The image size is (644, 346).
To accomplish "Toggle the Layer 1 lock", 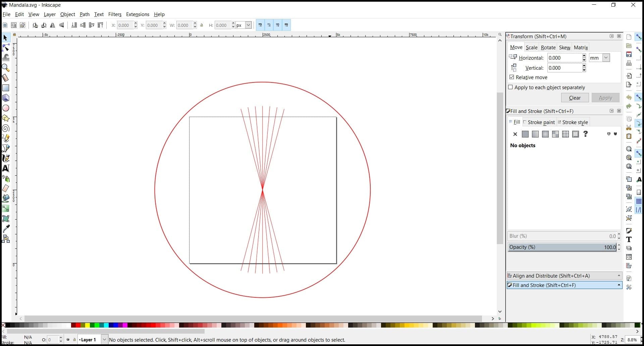I will pos(74,340).
